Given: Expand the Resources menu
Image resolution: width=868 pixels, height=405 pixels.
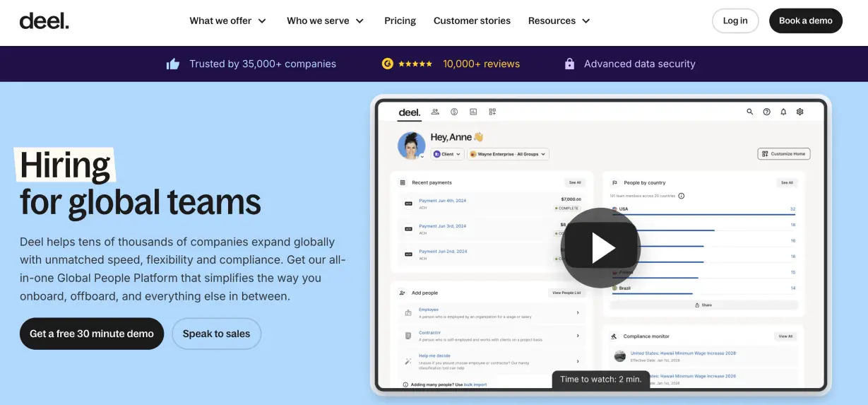Looking at the screenshot, I should [559, 20].
